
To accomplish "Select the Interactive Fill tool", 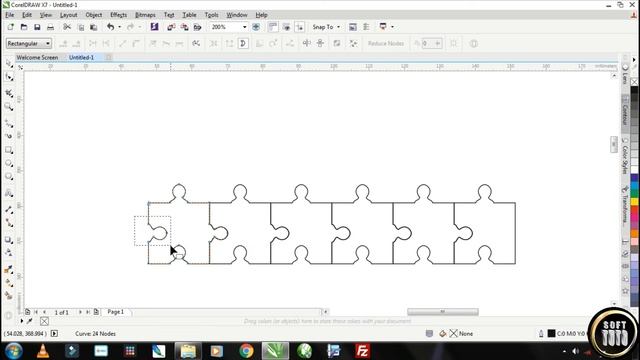I will (x=9, y=282).
